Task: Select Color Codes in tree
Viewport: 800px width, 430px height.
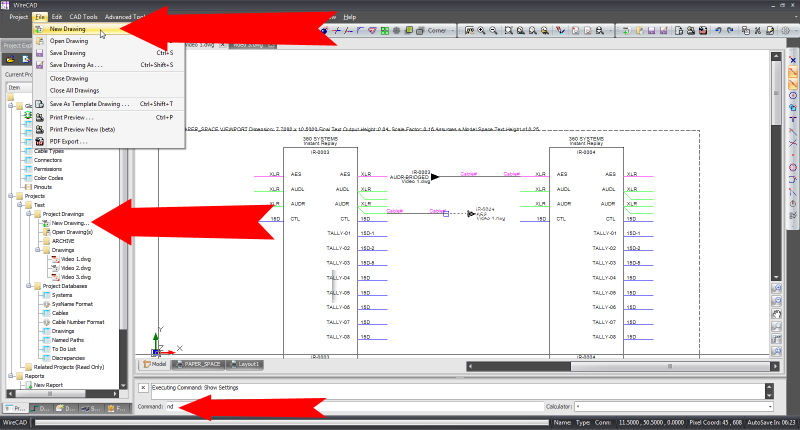Action: tap(48, 178)
